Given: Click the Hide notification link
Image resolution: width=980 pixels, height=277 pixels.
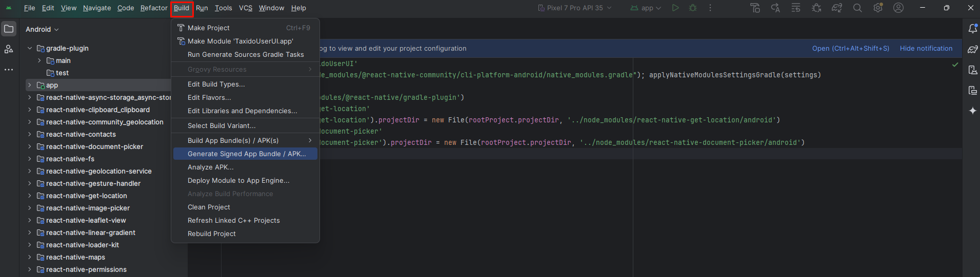Looking at the screenshot, I should [926, 48].
